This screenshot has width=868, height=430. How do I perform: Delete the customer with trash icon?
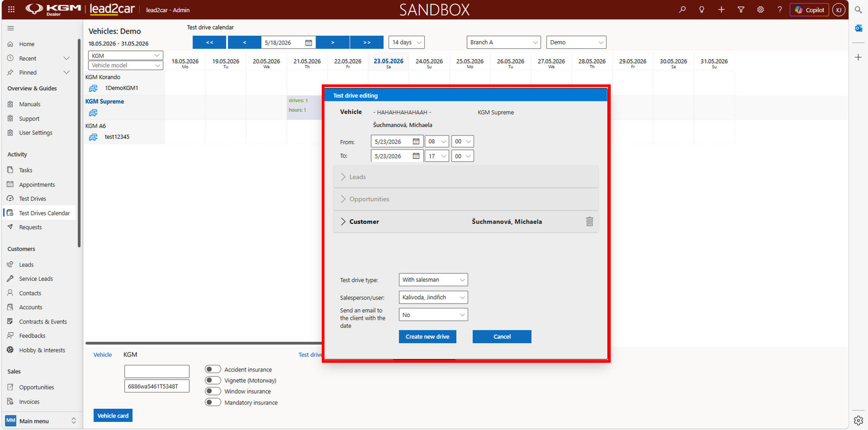click(590, 221)
